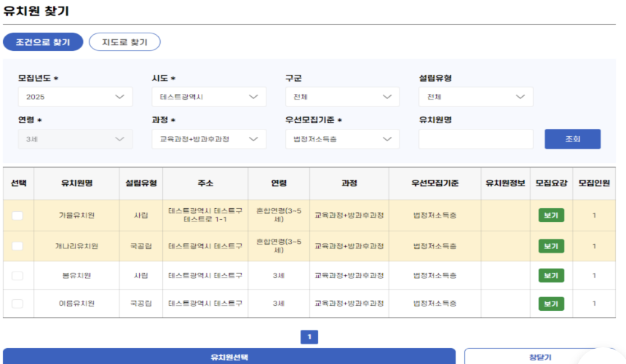Image resolution: width=626 pixels, height=364 pixels.
Task: Open the 구군 dropdown
Action: pos(342,97)
